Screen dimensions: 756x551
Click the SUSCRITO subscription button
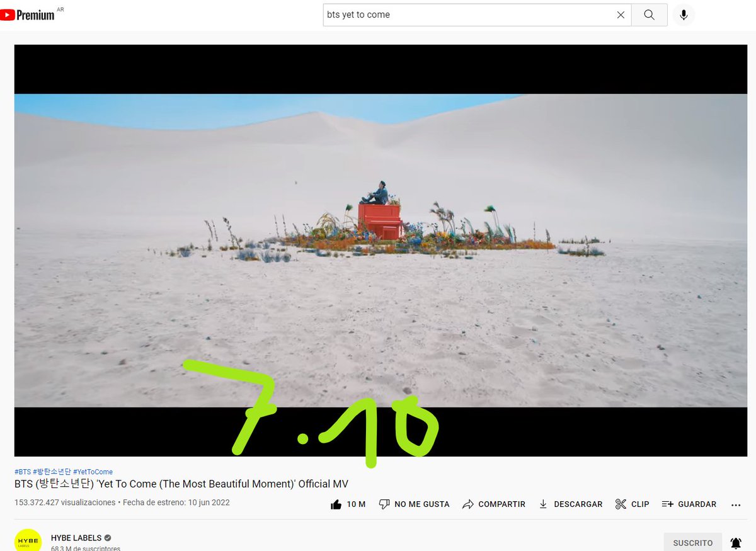(692, 542)
